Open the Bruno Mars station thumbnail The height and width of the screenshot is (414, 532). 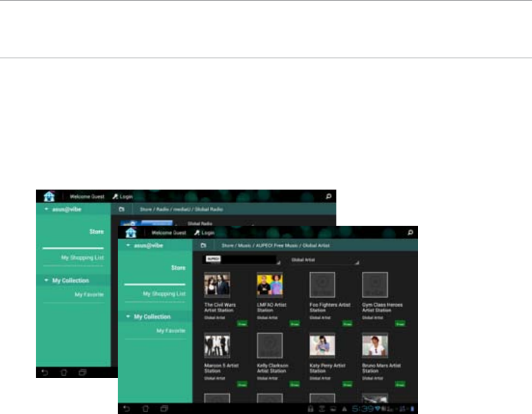click(375, 346)
